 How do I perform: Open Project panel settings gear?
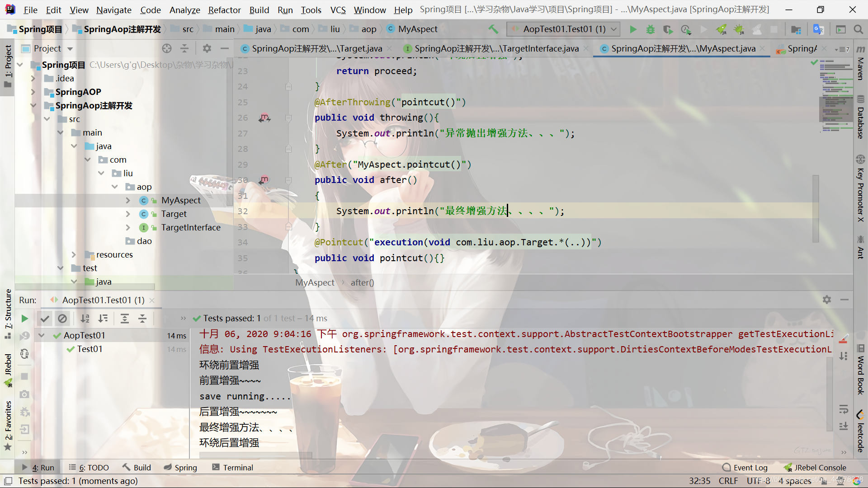207,48
